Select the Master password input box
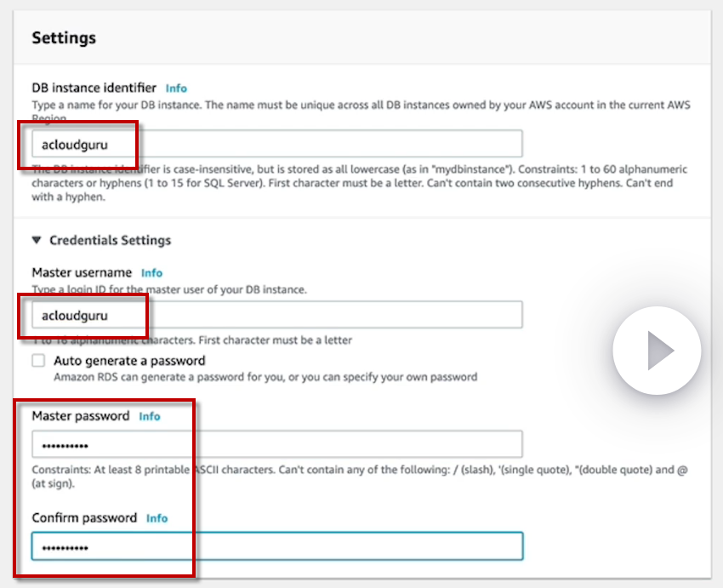The image size is (723, 588). 276,445
